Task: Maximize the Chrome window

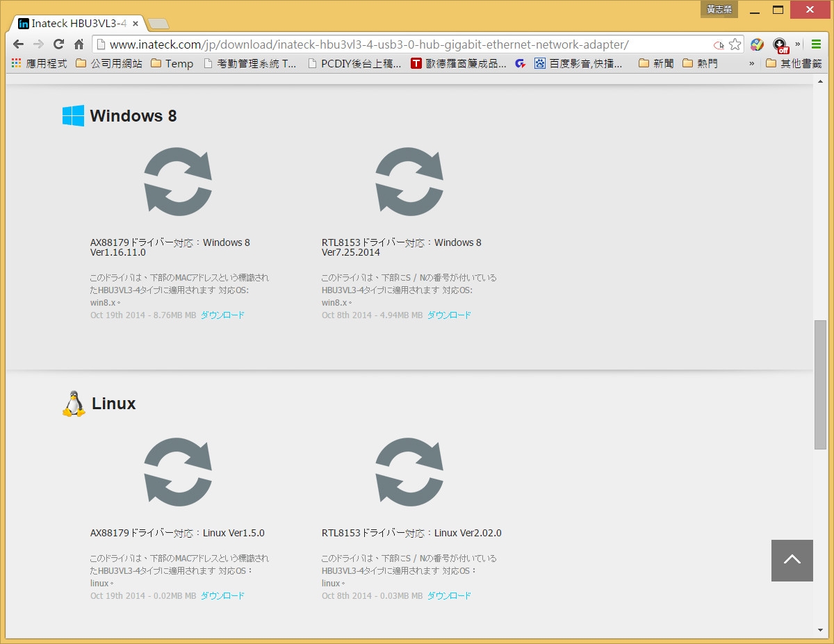Action: tap(778, 10)
